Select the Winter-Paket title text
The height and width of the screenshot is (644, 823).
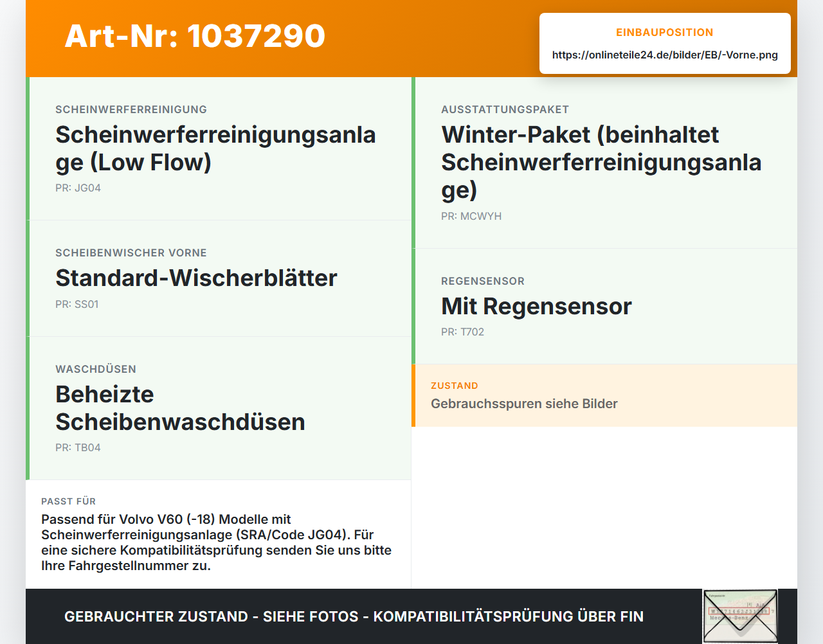(x=601, y=162)
